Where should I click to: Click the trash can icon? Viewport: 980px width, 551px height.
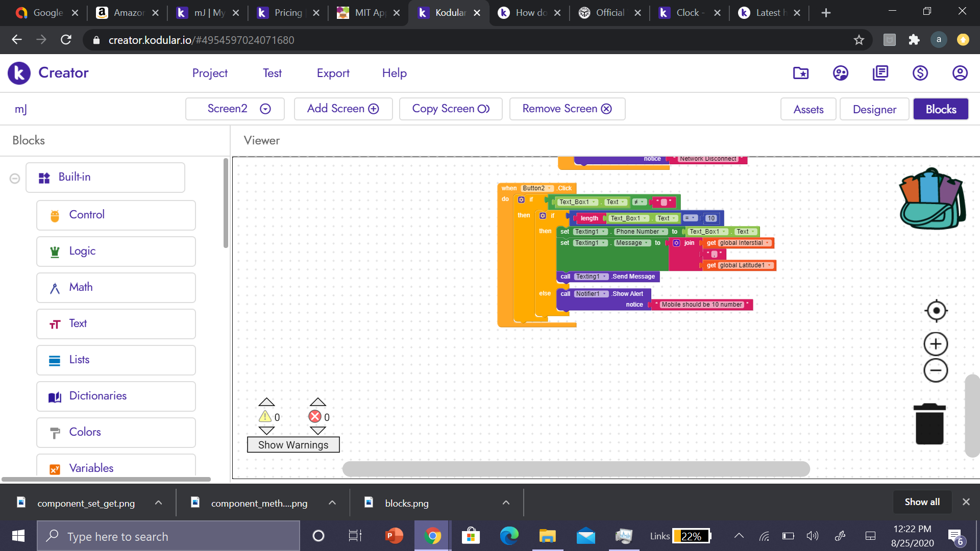[x=929, y=424]
